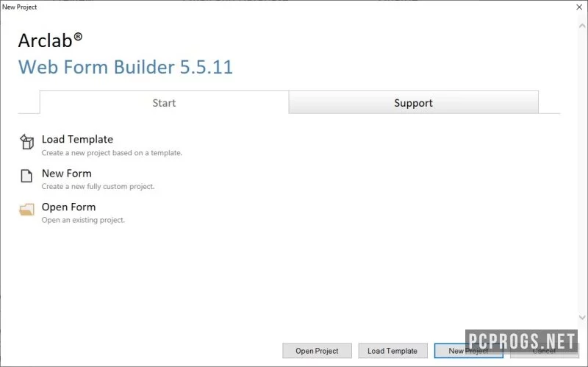Choose the New Form heading link
Image resolution: width=588 pixels, height=367 pixels.
click(66, 174)
